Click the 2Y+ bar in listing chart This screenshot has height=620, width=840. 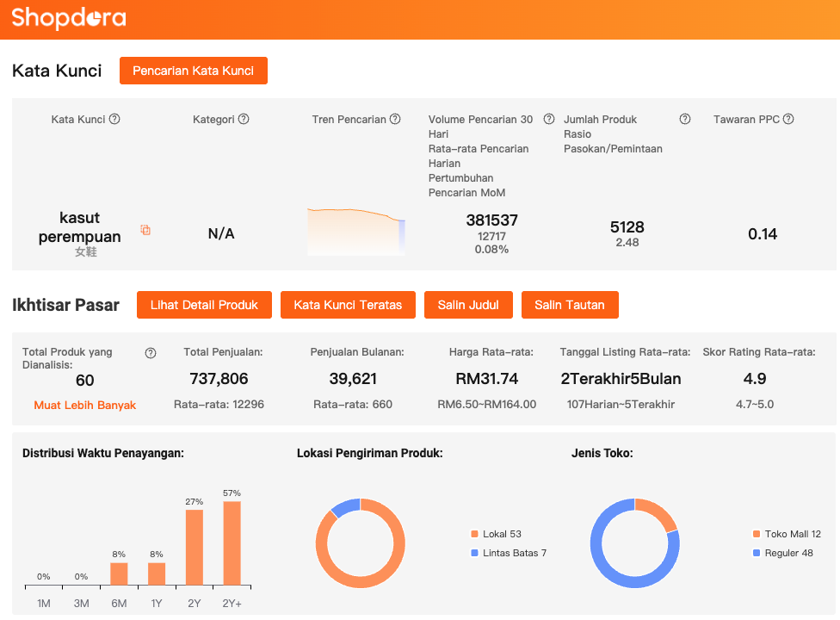[232, 544]
